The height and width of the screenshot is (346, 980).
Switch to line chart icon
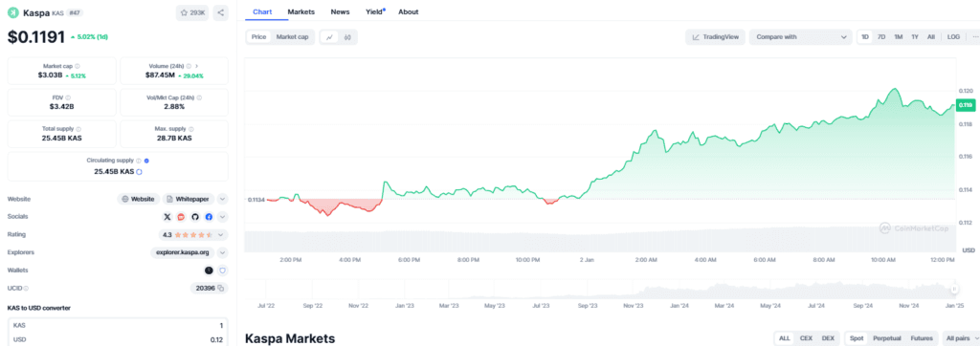(329, 37)
